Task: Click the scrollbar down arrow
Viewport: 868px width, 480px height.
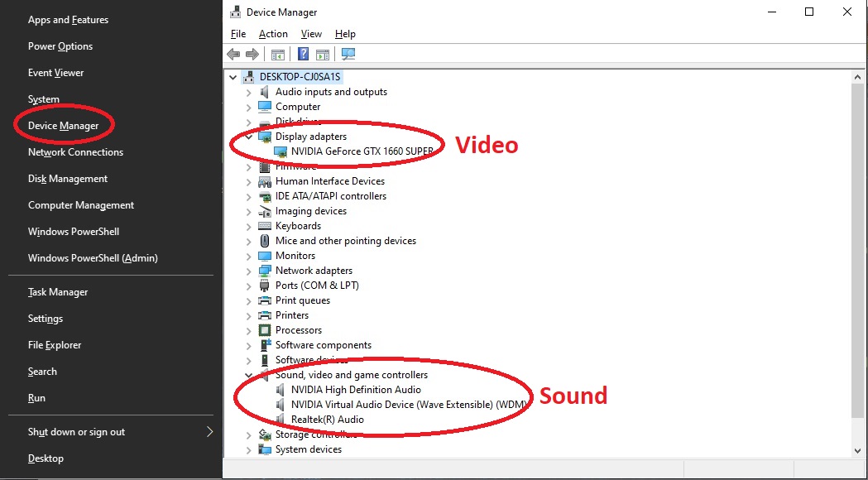Action: tap(857, 450)
